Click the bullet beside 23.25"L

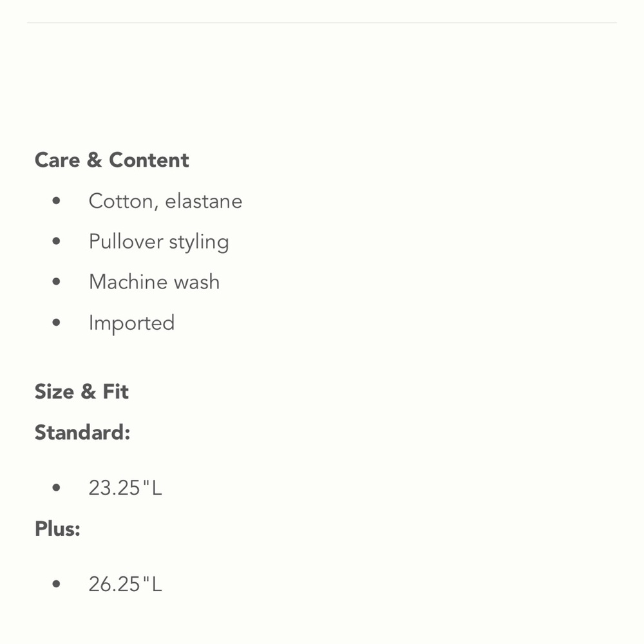tap(57, 488)
